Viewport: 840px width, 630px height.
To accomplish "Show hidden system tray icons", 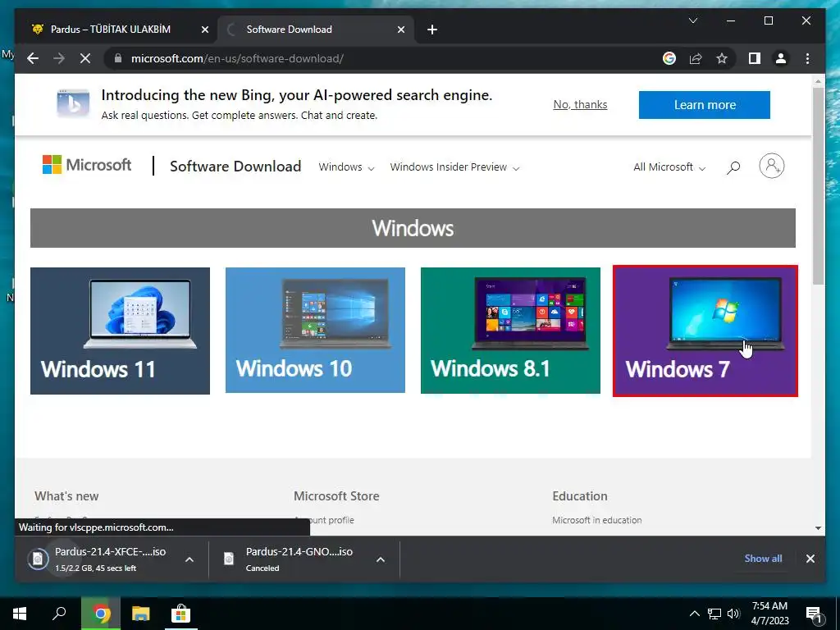I will tap(694, 614).
